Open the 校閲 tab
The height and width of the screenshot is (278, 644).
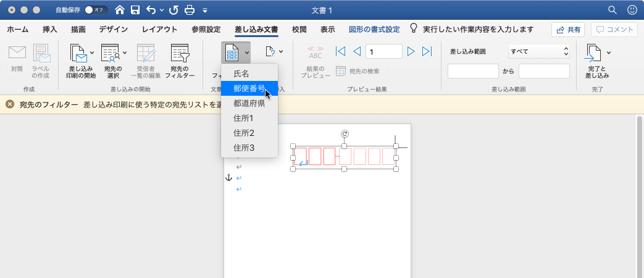(x=299, y=29)
